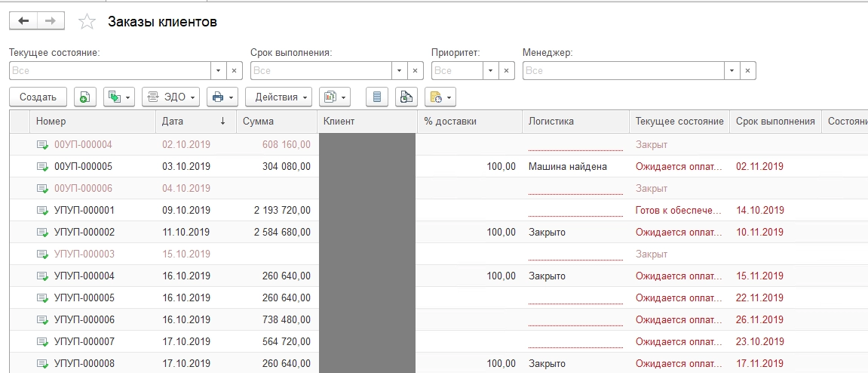Viewport: 868px width, 373px height.
Task: Select order row УПУП-000001
Action: pyautogui.click(x=84, y=211)
